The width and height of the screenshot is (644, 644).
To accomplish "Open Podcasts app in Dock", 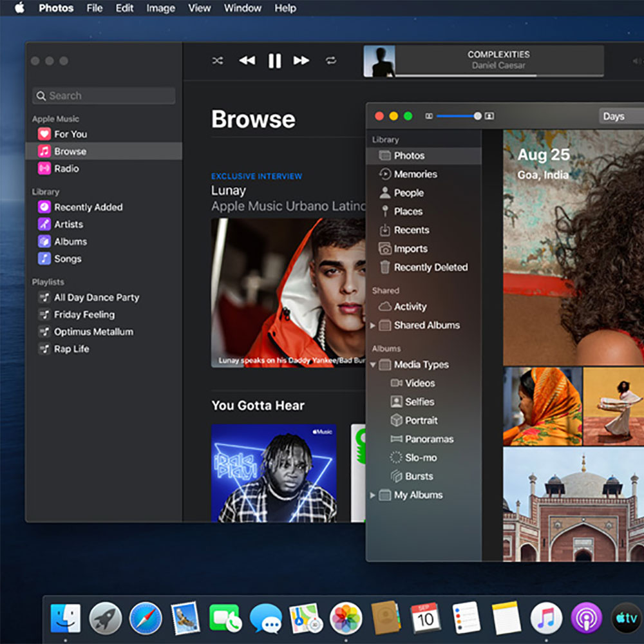I will [x=586, y=618].
